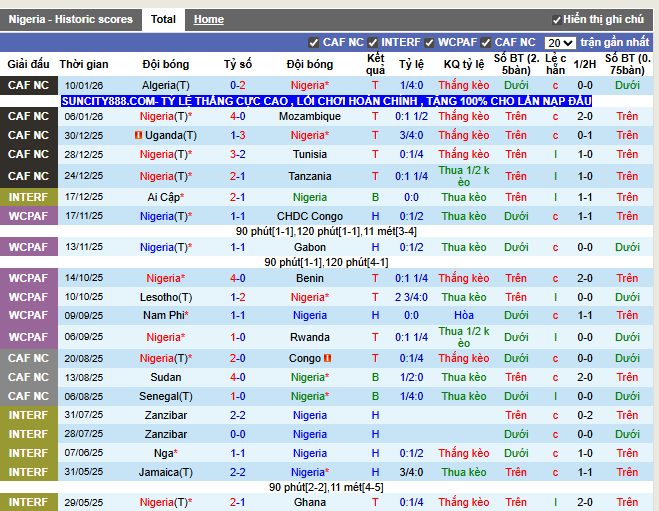Toggle the Hiển thị ghi chú checkbox
The height and width of the screenshot is (511, 659).
(556, 20)
